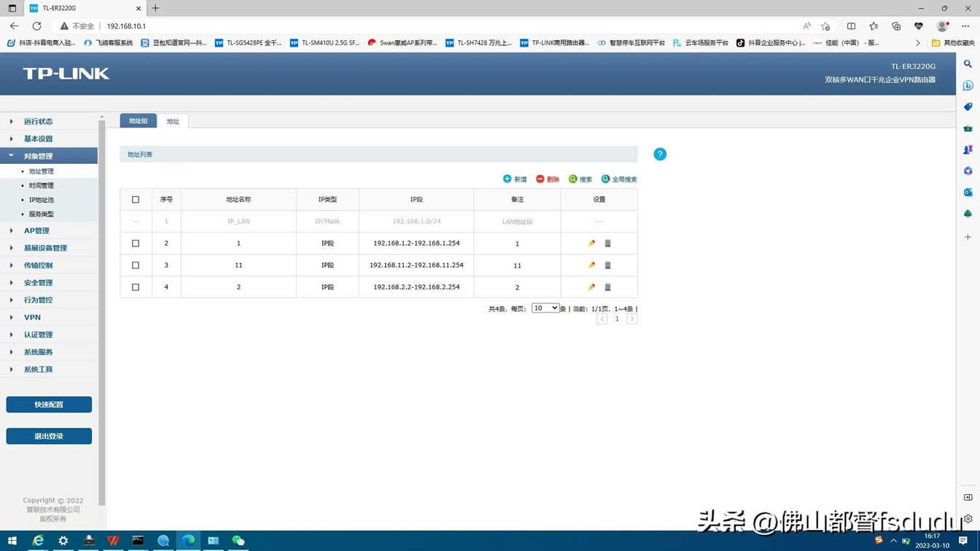Edit the 192.168.2.2-192.168.2.254 entry with pencil icon
The image size is (980, 551).
point(591,287)
